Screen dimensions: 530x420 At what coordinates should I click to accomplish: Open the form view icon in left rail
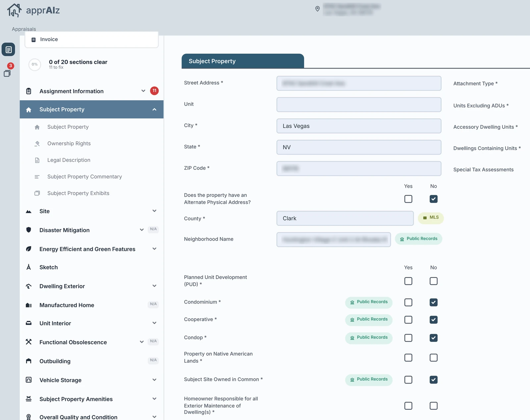[x=8, y=50]
